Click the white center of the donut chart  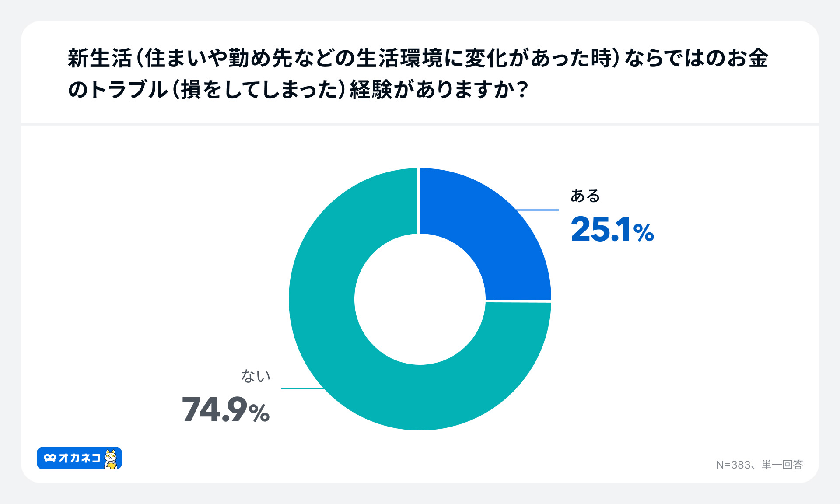coord(420,299)
